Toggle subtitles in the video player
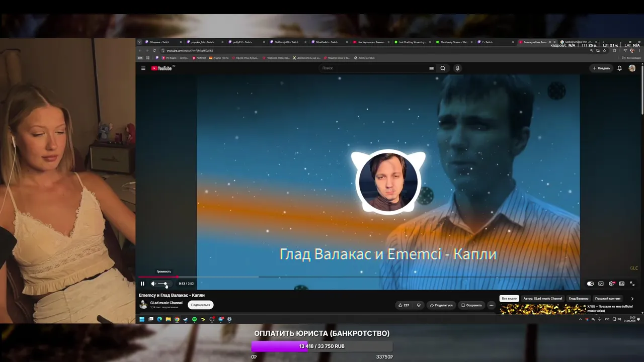This screenshot has height=362, width=644. [x=601, y=284]
